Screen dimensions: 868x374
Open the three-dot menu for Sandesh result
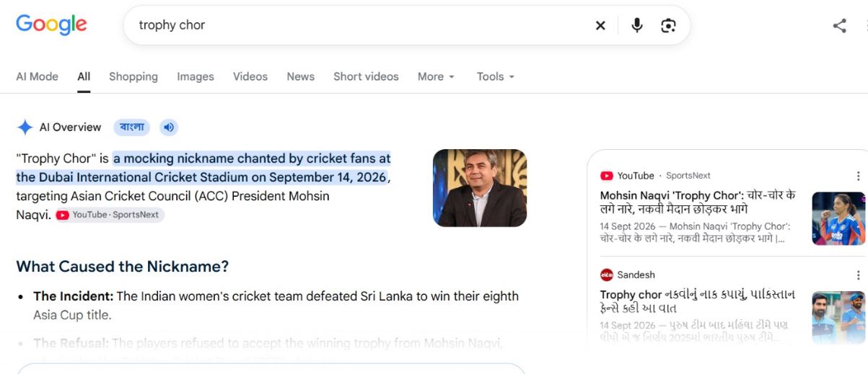click(x=858, y=275)
